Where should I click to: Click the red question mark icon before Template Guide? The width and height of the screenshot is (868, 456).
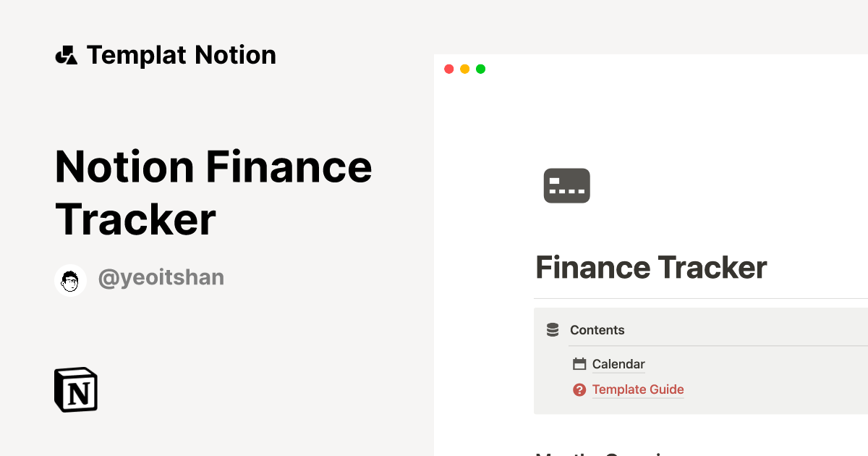click(579, 389)
